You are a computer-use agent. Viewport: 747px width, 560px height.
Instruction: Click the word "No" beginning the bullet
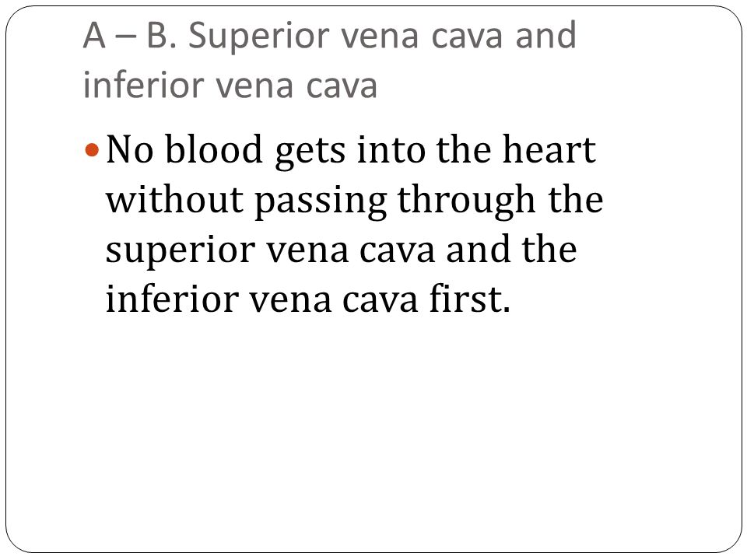130,150
